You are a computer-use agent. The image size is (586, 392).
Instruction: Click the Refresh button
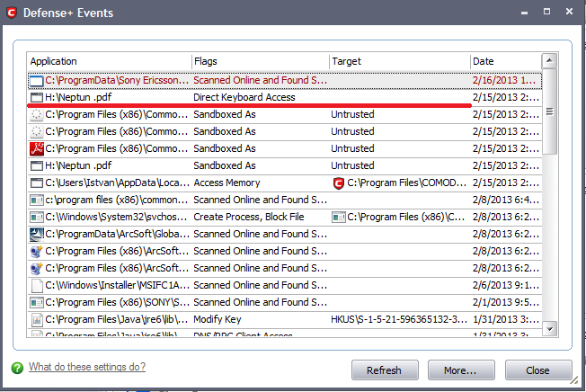(x=385, y=370)
